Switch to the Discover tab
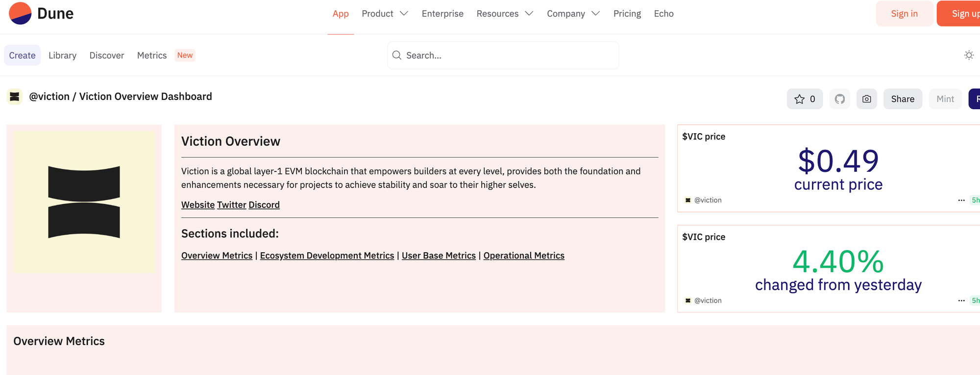Screen dimensions: 980x375 click(107, 55)
